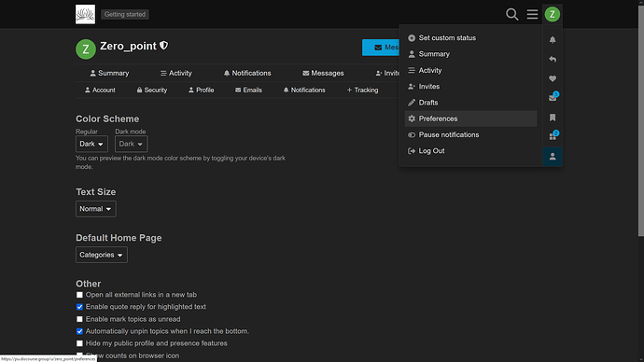Screen dimensions: 644x362
Task: Click the large Z profile avatar
Action: point(86,49)
